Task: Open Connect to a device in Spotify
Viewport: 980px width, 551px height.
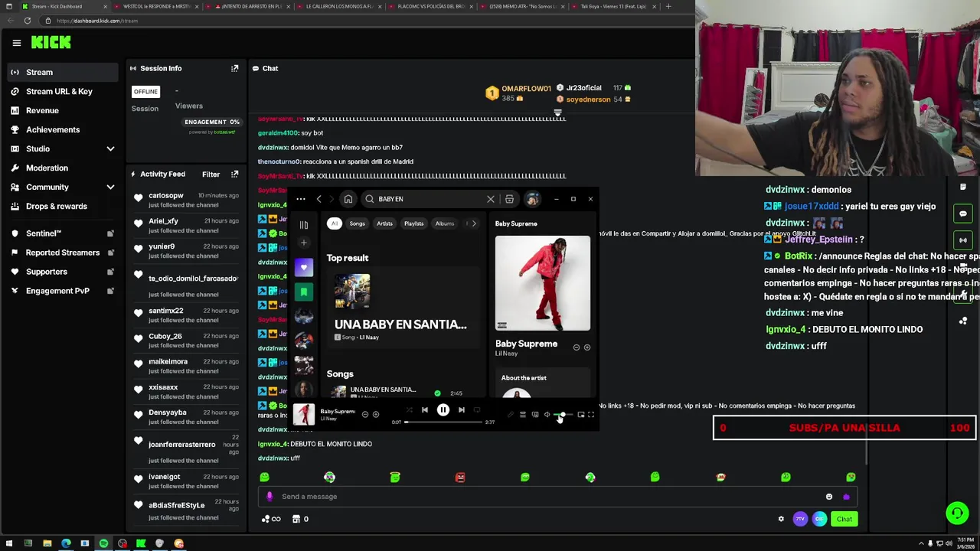Action: pyautogui.click(x=535, y=415)
